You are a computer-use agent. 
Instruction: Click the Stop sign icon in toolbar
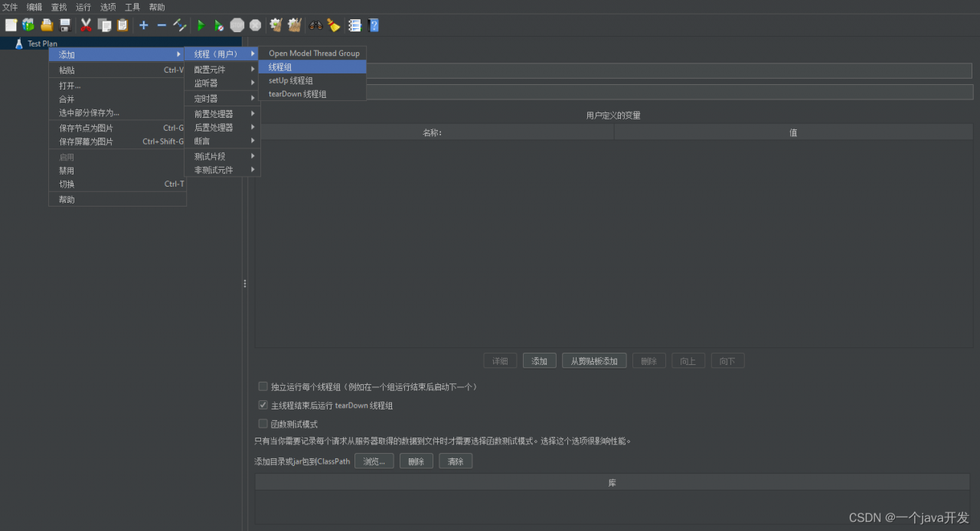tap(237, 25)
